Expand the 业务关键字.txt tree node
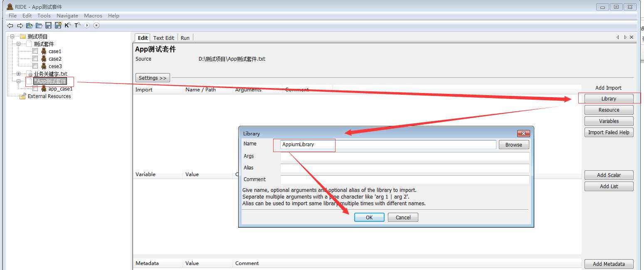This screenshot has width=644, height=270. 18,74
